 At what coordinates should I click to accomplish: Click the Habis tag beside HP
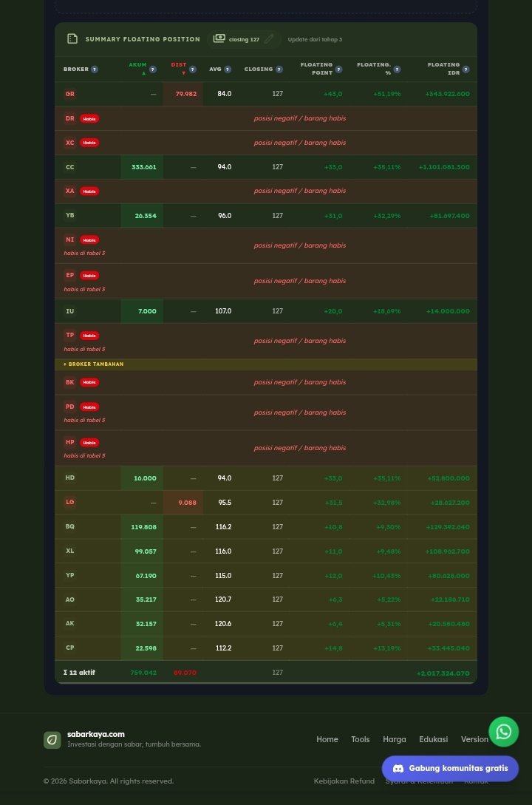tap(89, 443)
